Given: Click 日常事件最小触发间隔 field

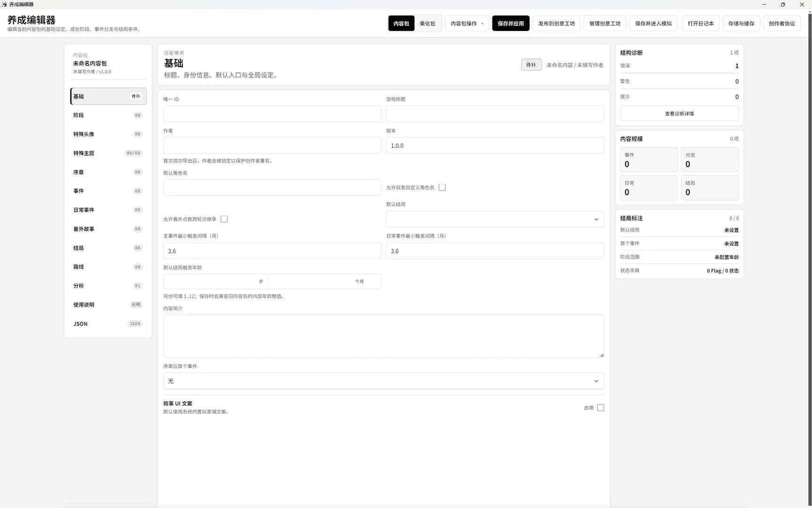Looking at the screenshot, I should click(495, 251).
